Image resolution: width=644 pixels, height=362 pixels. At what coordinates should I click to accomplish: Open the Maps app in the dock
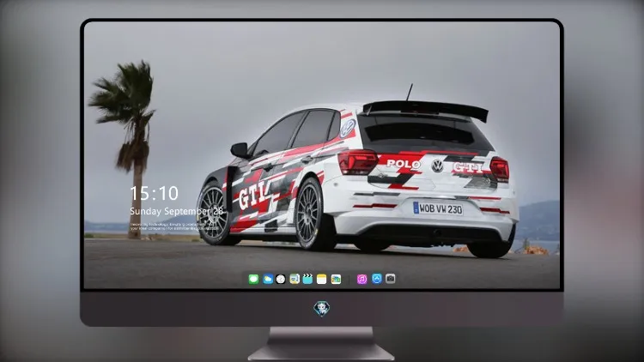[295, 279]
